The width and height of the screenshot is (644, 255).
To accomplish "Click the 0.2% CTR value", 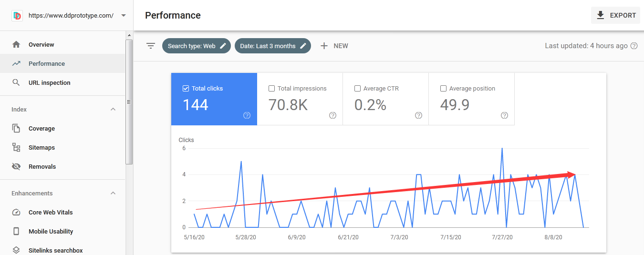I will (x=370, y=104).
